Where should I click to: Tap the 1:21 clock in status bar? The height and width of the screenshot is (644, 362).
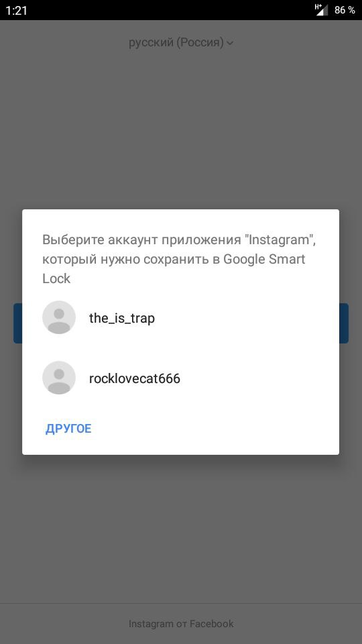pyautogui.click(x=16, y=10)
